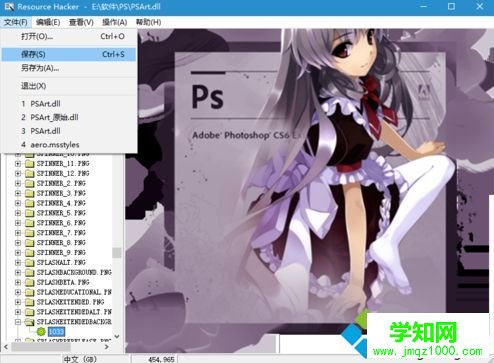The height and width of the screenshot is (363, 494).
Task: Choose 退出(X) to exit the application
Action: click(x=69, y=86)
